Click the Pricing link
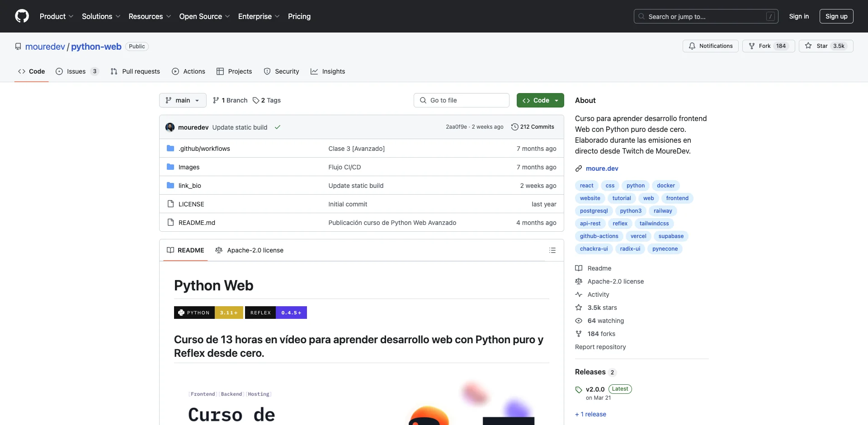The height and width of the screenshot is (425, 868). click(299, 16)
